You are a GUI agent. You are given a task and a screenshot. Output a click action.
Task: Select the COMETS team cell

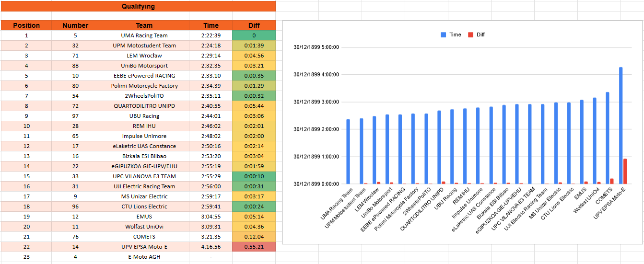144,237
